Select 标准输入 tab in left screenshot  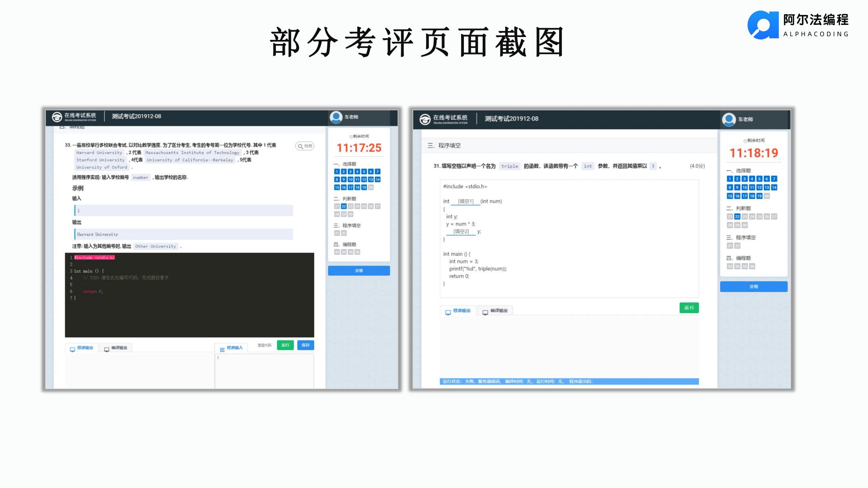[231, 348]
